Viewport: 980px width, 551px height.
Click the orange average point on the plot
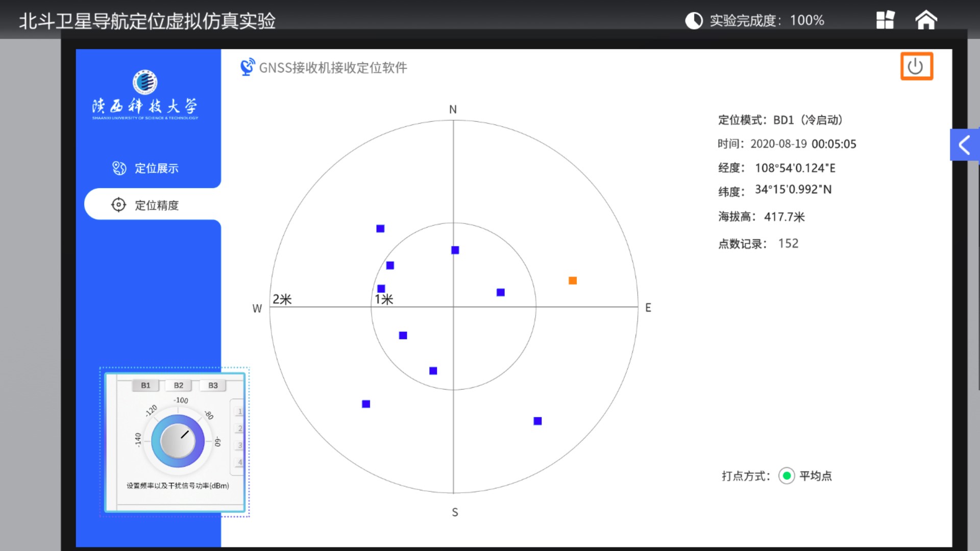(x=572, y=280)
